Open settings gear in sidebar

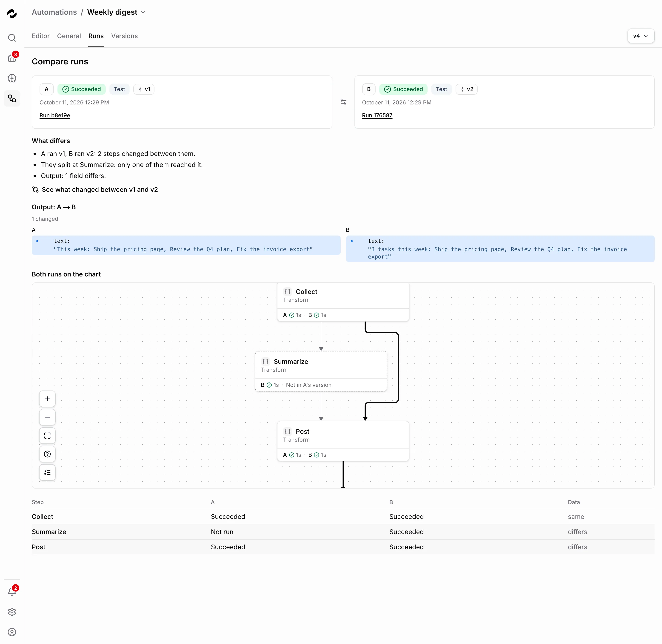pyautogui.click(x=12, y=612)
